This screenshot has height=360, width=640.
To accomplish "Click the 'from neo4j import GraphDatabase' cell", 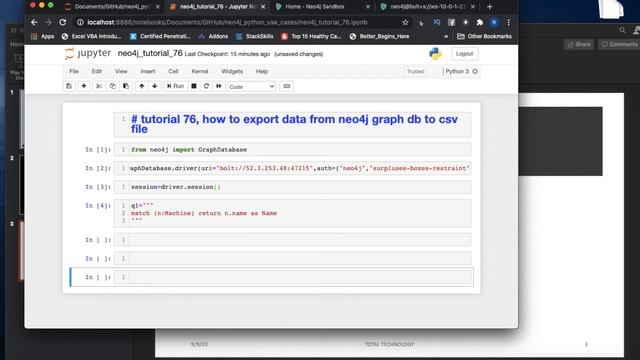I will (292, 149).
